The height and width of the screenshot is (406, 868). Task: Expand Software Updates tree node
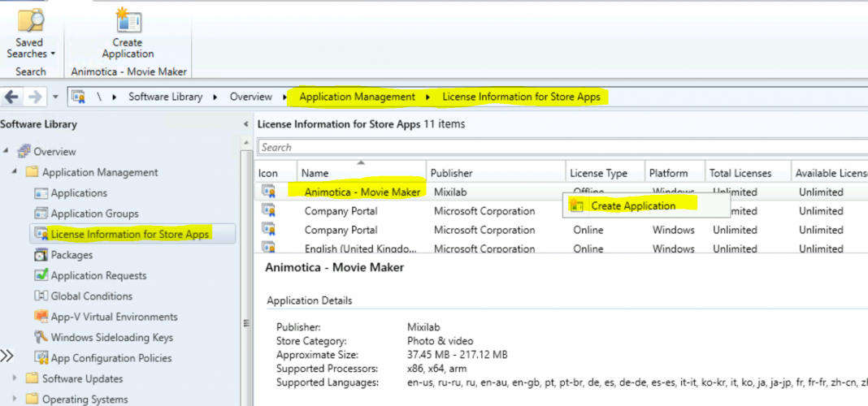point(15,379)
